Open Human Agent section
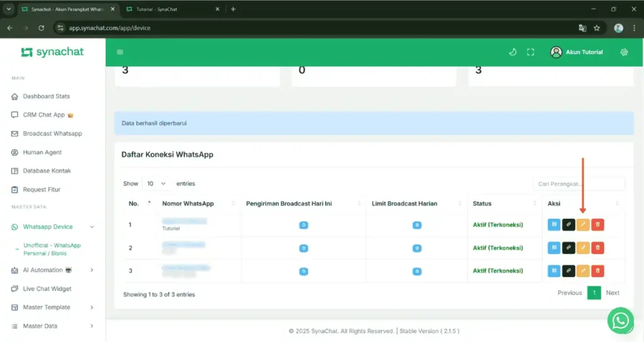The height and width of the screenshot is (342, 644). 42,152
